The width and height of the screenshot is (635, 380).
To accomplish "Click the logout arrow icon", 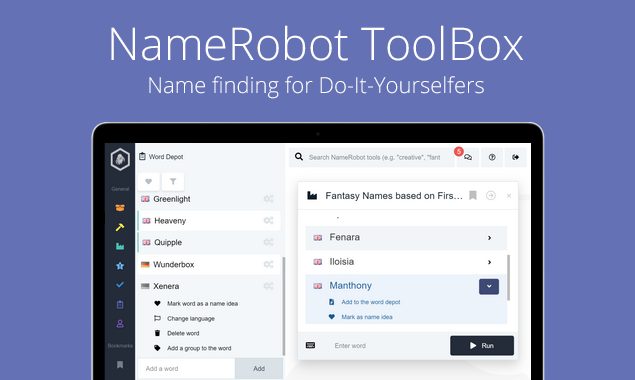I will pos(516,157).
